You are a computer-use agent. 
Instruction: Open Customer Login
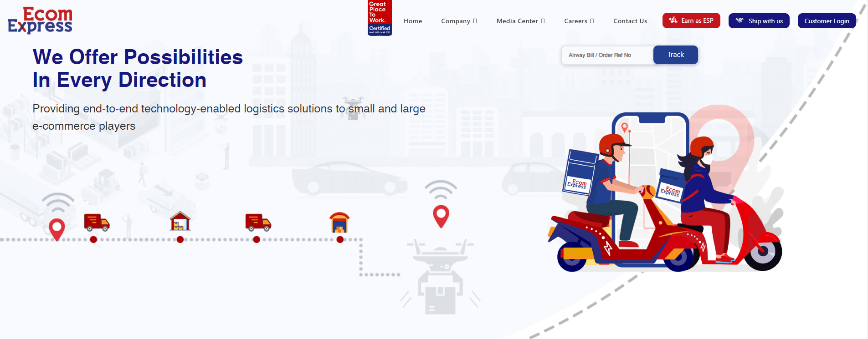827,21
